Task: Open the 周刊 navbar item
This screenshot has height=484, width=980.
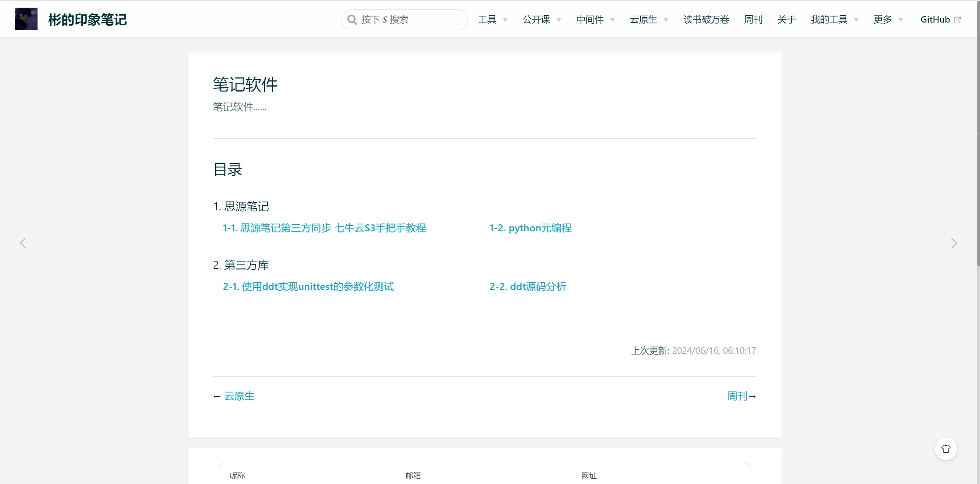Action: [x=753, y=20]
